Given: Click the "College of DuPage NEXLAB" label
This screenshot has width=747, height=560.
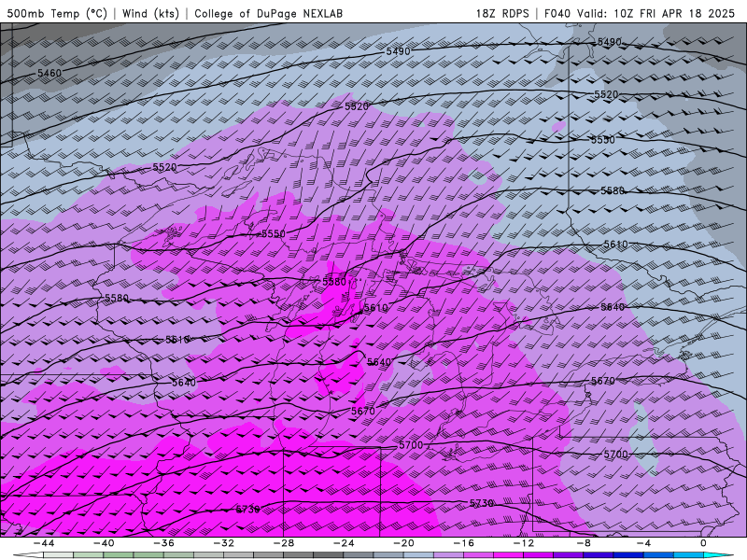Looking at the screenshot, I should click(268, 13).
